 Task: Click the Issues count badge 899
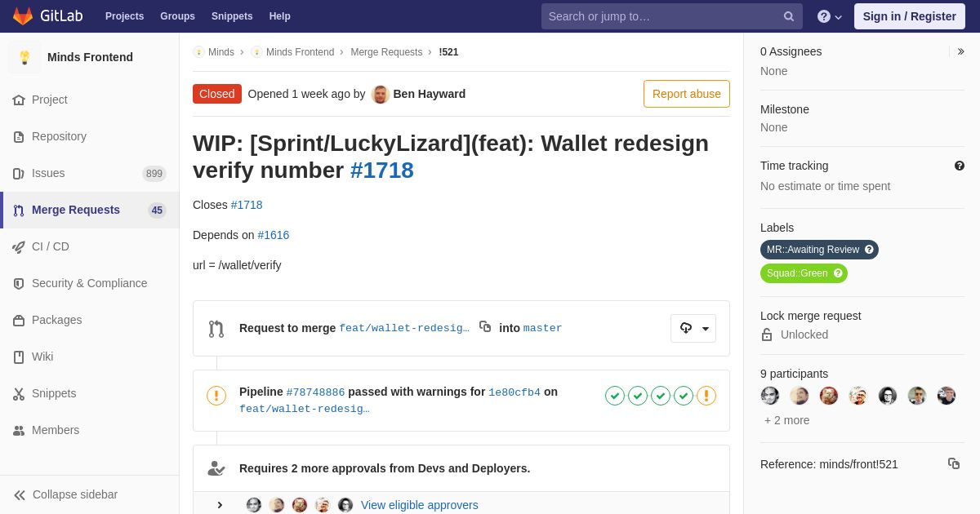[154, 173]
